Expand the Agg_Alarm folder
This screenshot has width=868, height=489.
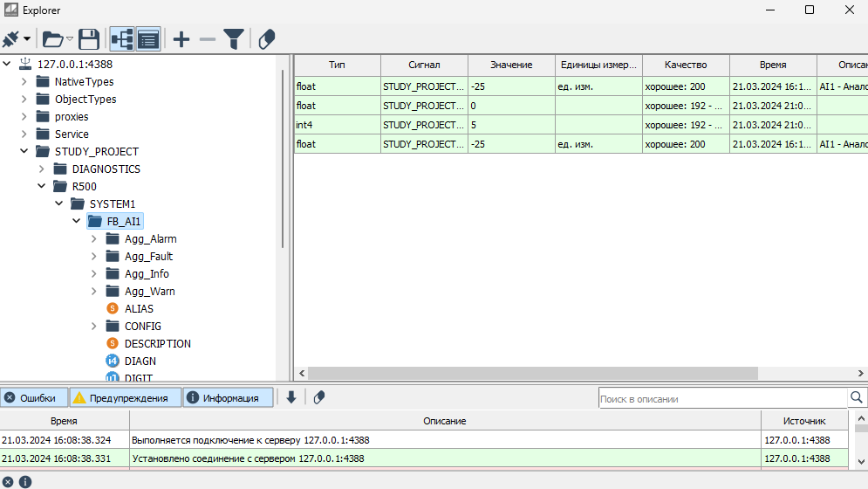(94, 239)
